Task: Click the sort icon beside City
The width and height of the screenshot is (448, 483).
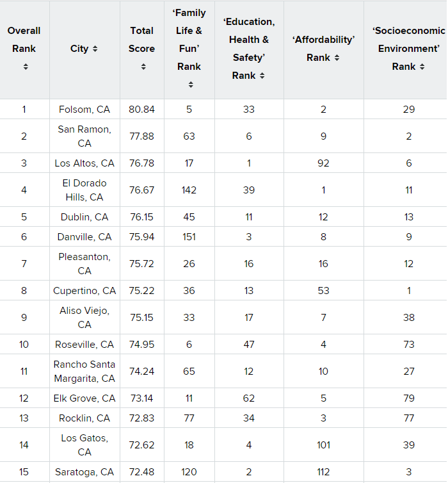Action: click(95, 49)
